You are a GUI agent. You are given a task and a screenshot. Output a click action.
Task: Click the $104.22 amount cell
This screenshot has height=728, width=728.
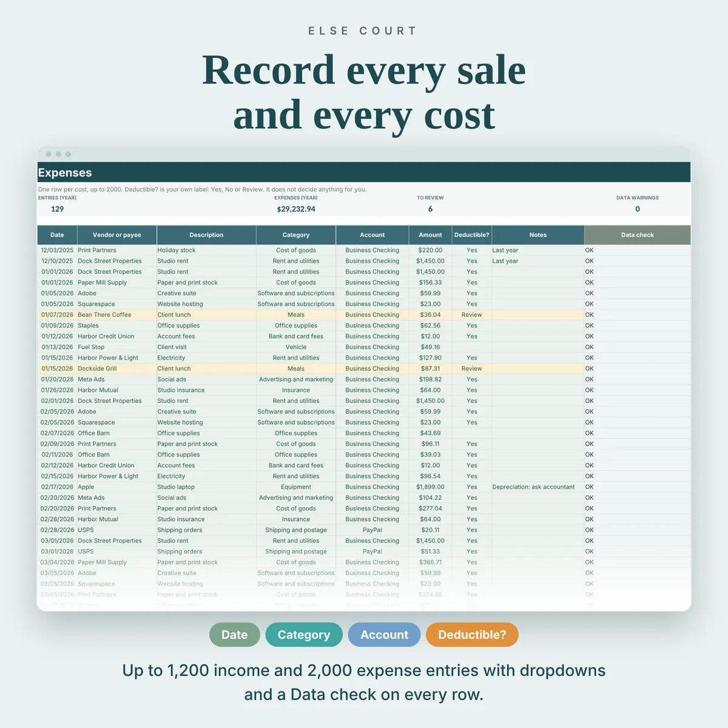pyautogui.click(x=430, y=497)
